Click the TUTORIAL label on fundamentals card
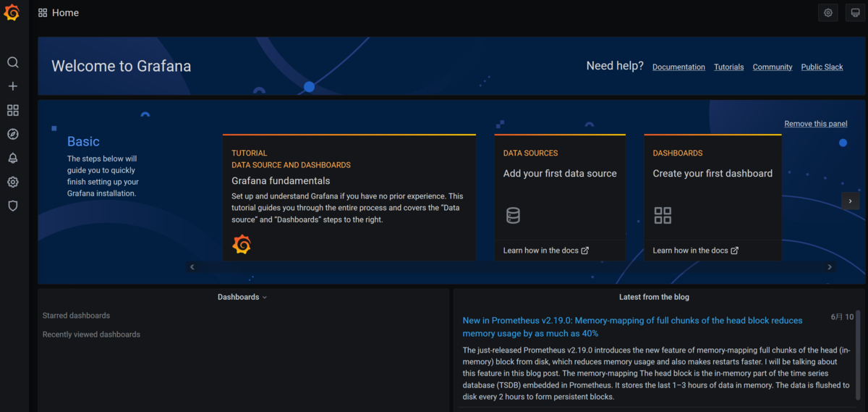 click(x=250, y=154)
